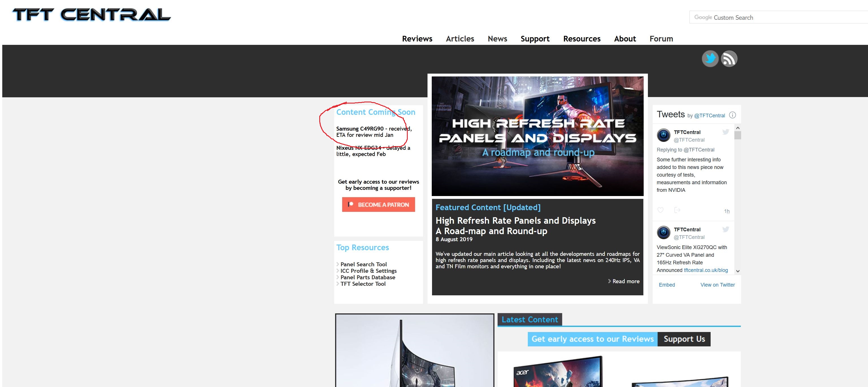Viewport: 868px width, 387px height.
Task: Like the first tweet with heart icon
Action: (x=660, y=210)
